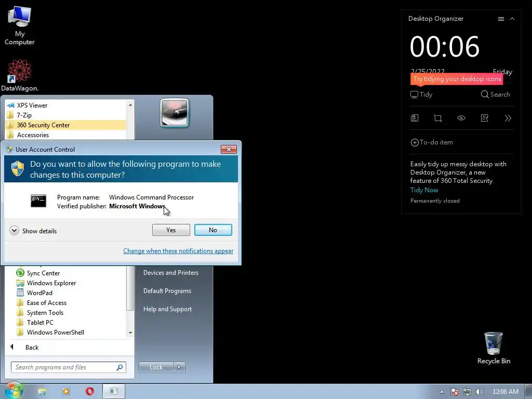Show hidden tray icons arrow
The width and height of the screenshot is (532, 399).
pyautogui.click(x=442, y=392)
